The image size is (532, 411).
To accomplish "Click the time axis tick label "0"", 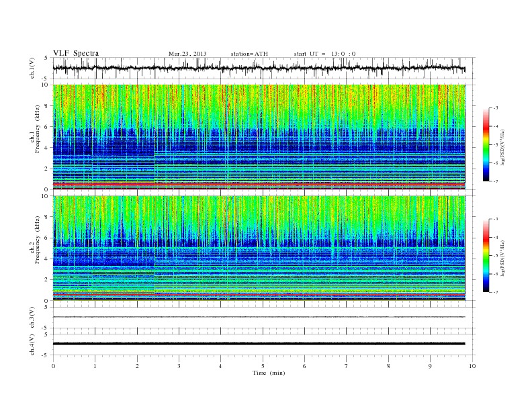I will [x=53, y=366].
